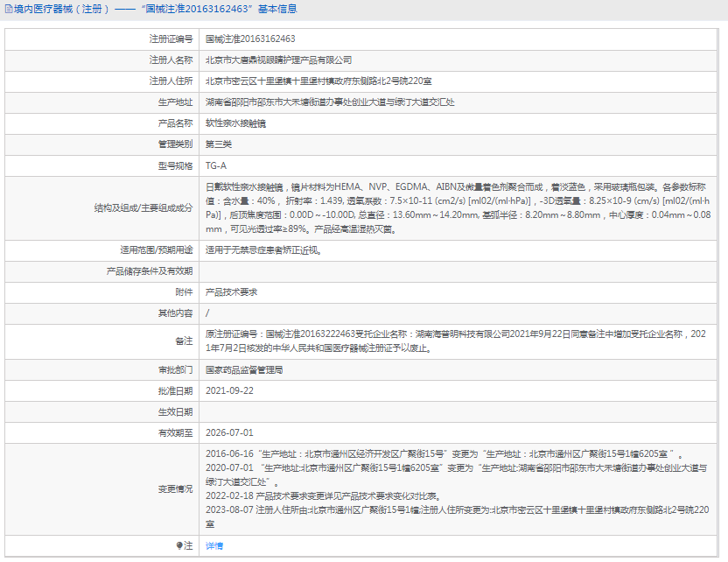
Task: Open the 详情 link
Action: 214,545
